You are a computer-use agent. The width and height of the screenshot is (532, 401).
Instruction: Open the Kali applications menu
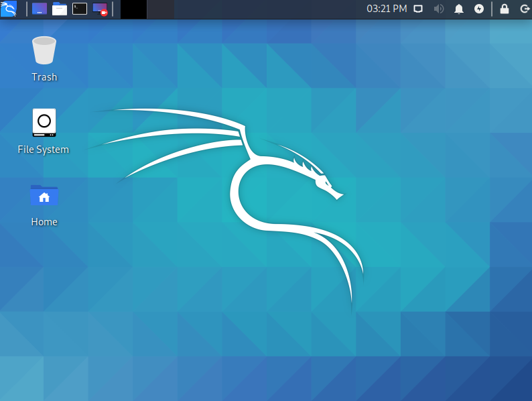click(x=9, y=9)
